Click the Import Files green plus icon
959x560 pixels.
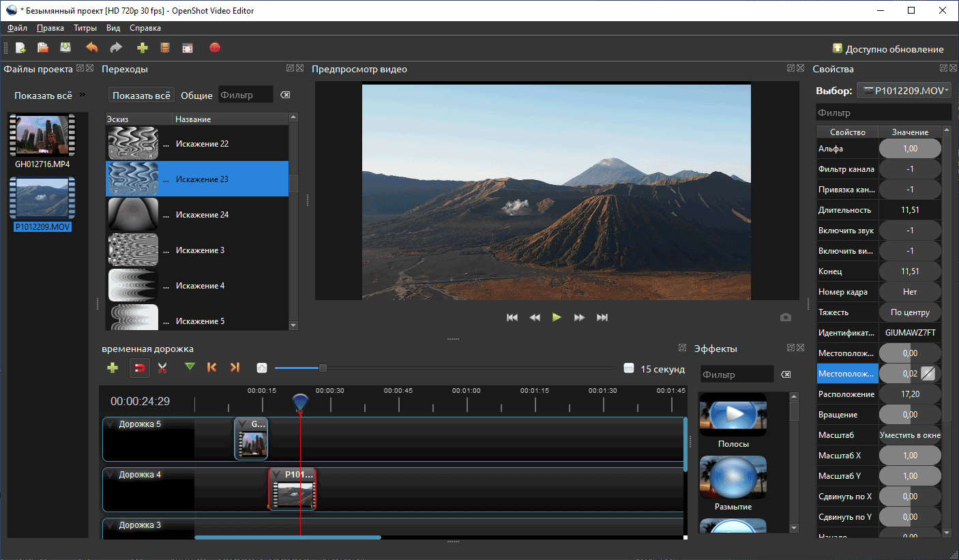(143, 48)
